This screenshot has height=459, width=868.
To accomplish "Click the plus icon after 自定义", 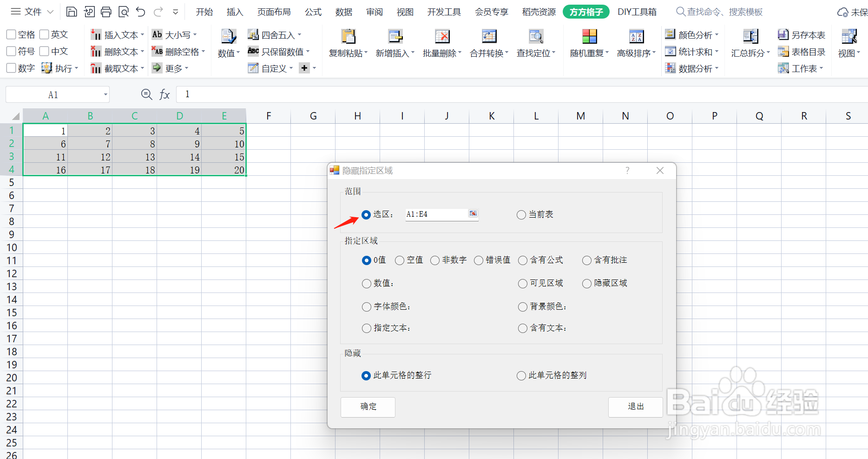I will click(x=304, y=68).
